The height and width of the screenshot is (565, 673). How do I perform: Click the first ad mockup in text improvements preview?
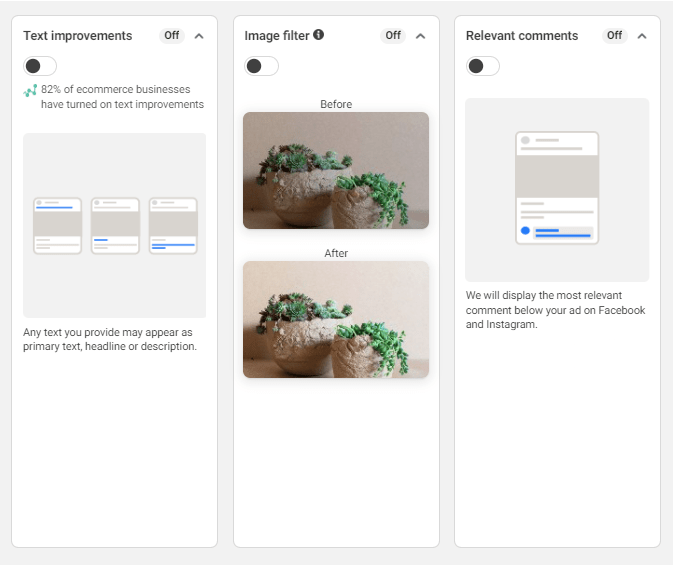tap(57, 226)
